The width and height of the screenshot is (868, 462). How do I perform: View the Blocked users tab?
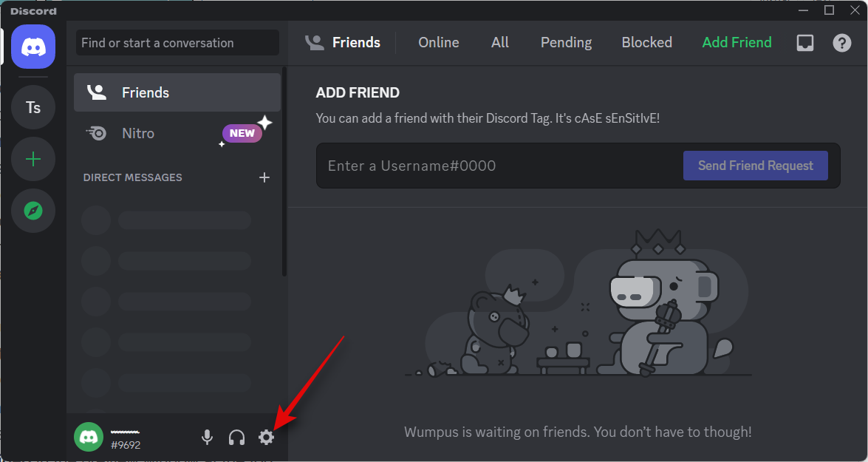pyautogui.click(x=646, y=43)
